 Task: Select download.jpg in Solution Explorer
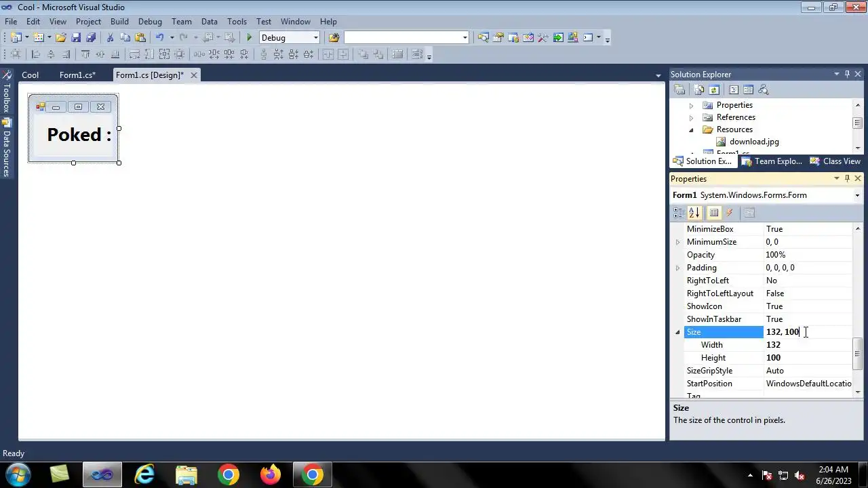point(754,142)
